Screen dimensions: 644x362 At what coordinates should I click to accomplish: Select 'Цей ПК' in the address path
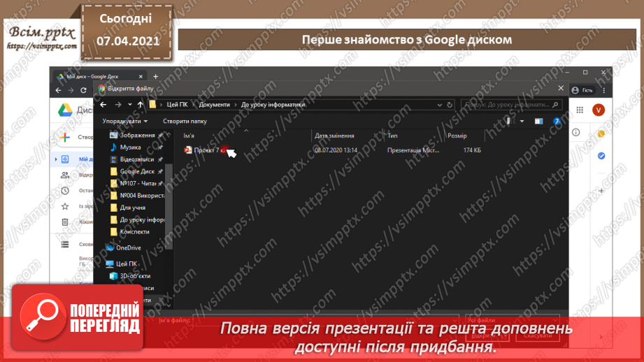click(177, 105)
